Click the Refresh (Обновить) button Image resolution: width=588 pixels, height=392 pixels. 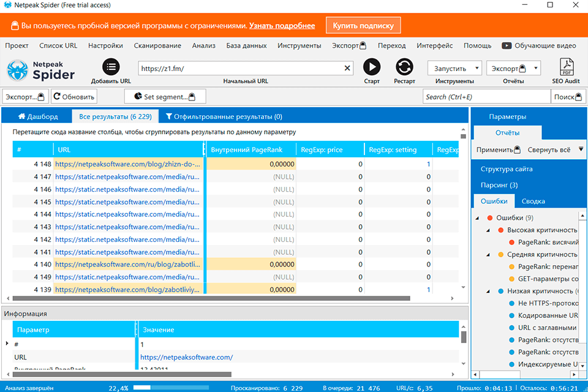click(73, 97)
